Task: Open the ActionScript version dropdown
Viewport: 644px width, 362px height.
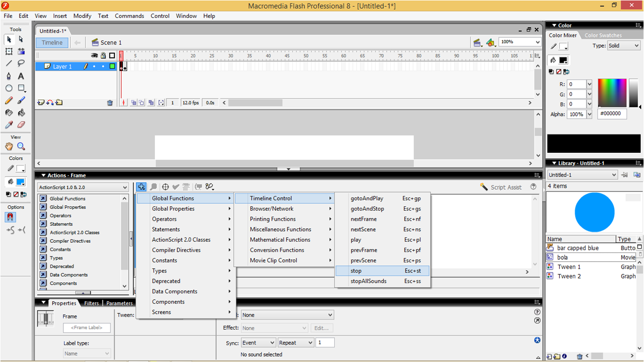Action: click(x=83, y=187)
